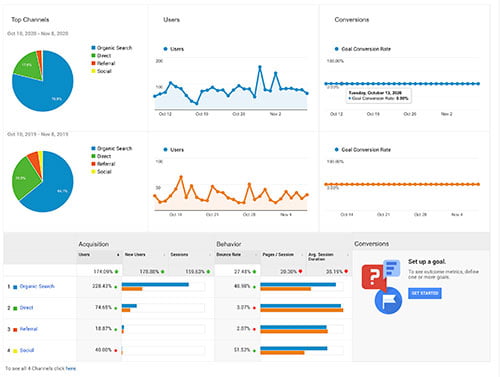Click the Acquisition section header
500x377 pixels.
pyautogui.click(x=94, y=244)
